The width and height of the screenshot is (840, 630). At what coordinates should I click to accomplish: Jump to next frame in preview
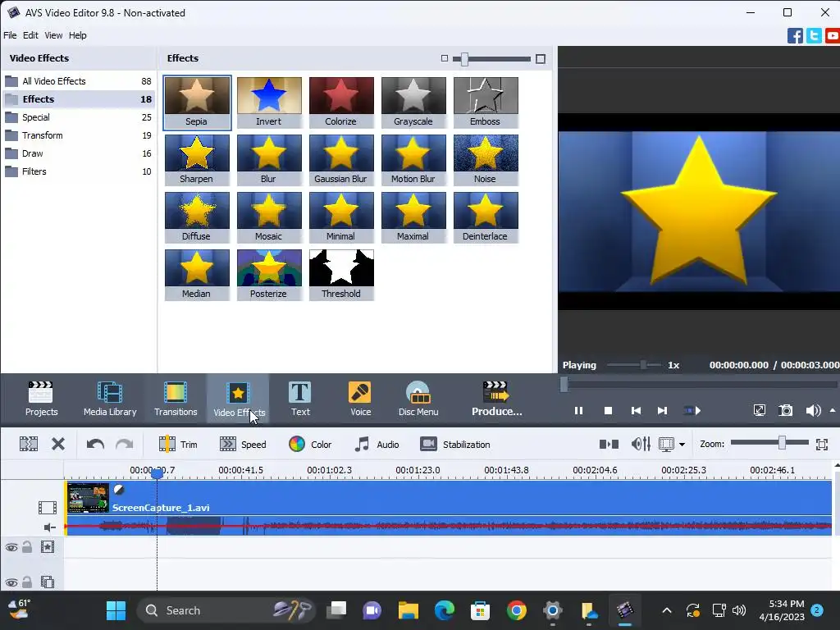(x=662, y=410)
